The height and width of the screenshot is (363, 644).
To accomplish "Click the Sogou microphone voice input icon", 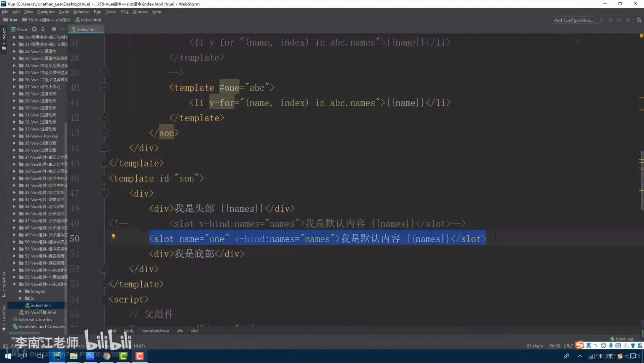I will (x=611, y=346).
